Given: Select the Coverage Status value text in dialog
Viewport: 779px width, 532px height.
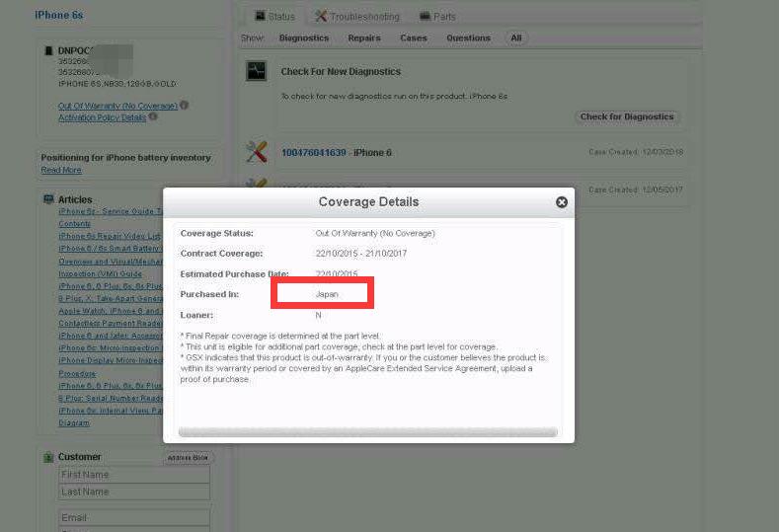Looking at the screenshot, I should click(x=375, y=233).
